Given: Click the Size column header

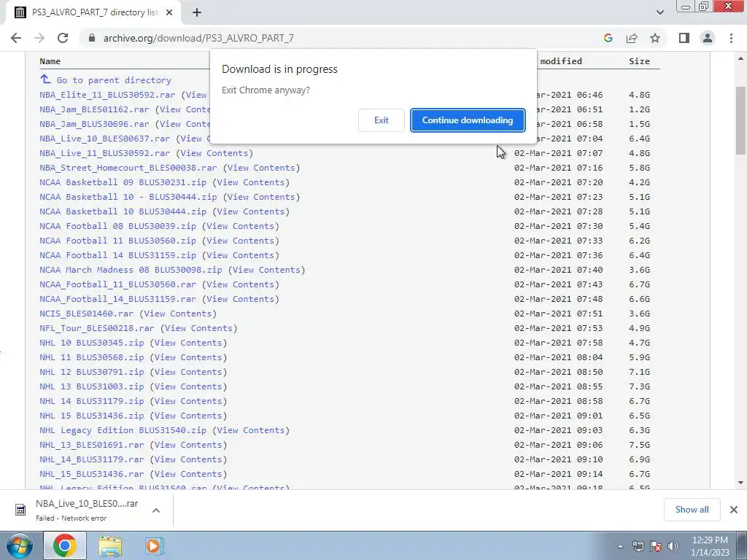Looking at the screenshot, I should (639, 61).
